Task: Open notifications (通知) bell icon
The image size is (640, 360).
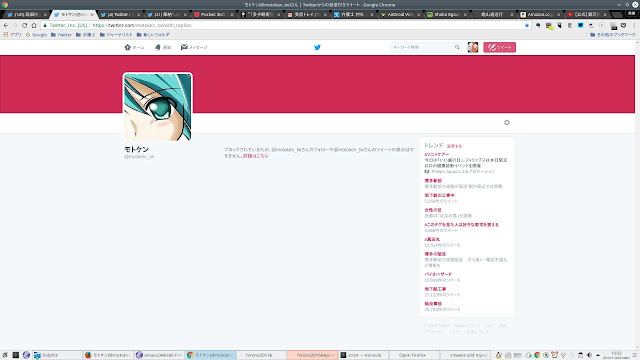Action: (x=158, y=47)
